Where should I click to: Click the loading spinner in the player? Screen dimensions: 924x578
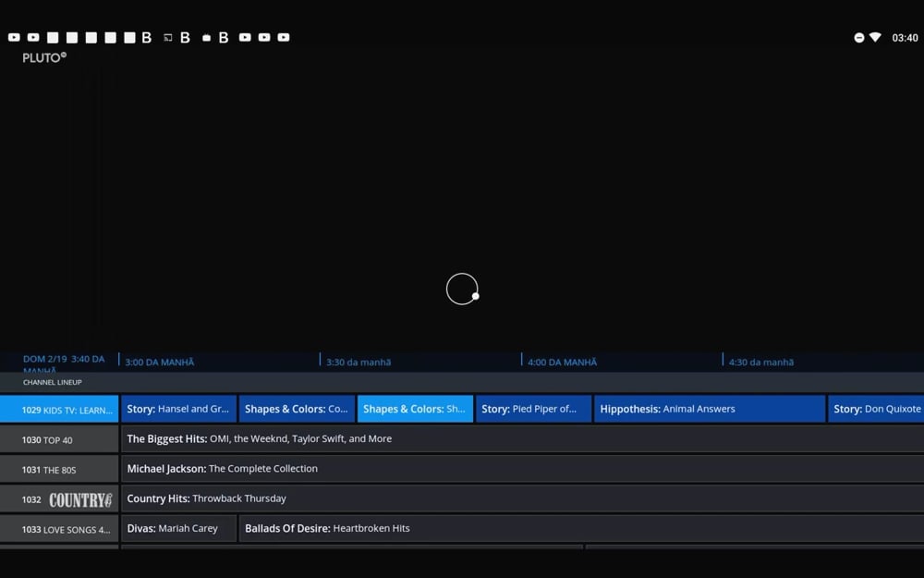tap(462, 289)
